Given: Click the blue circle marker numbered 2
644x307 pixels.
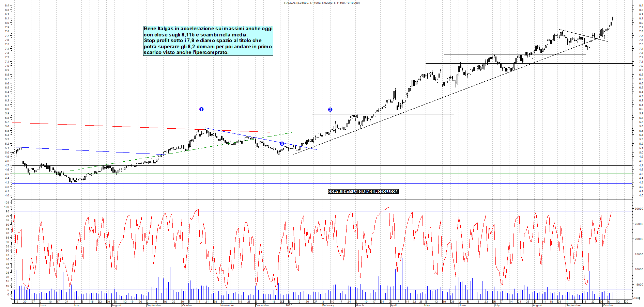Looking at the screenshot, I should 330,110.
